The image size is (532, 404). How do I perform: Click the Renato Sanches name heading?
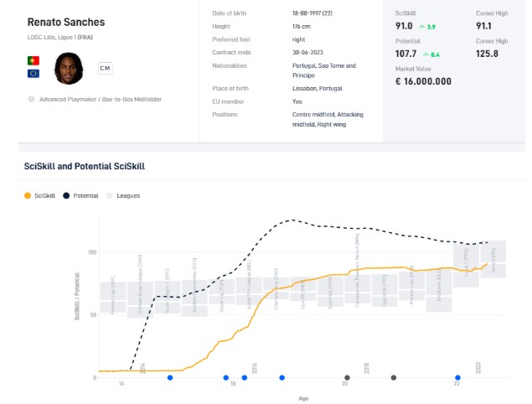point(66,22)
